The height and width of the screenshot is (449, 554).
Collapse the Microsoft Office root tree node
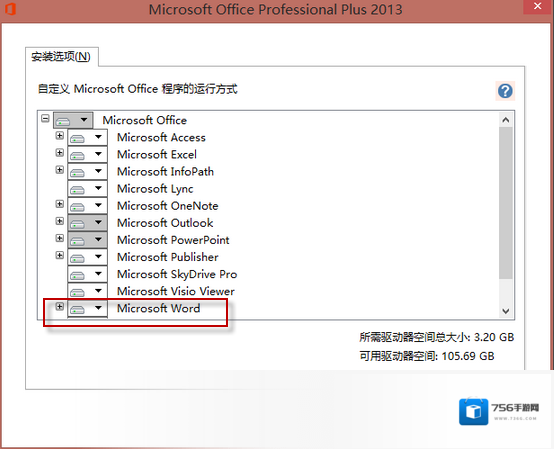coord(45,118)
